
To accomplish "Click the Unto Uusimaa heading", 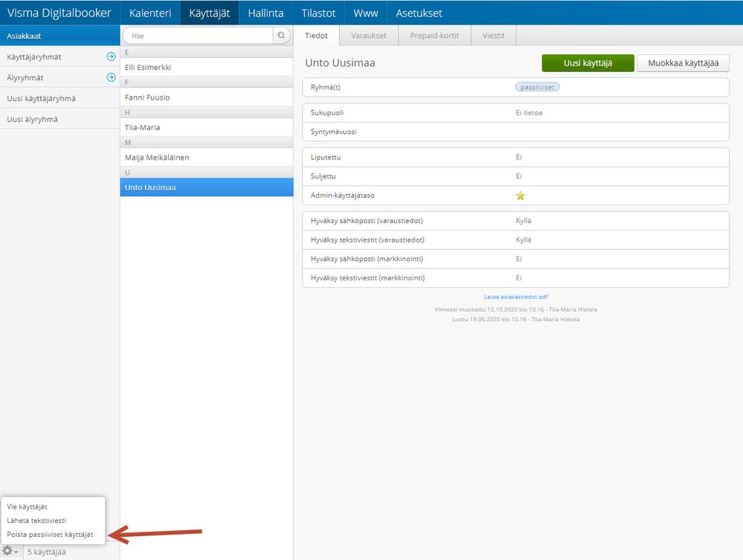I will tap(340, 62).
